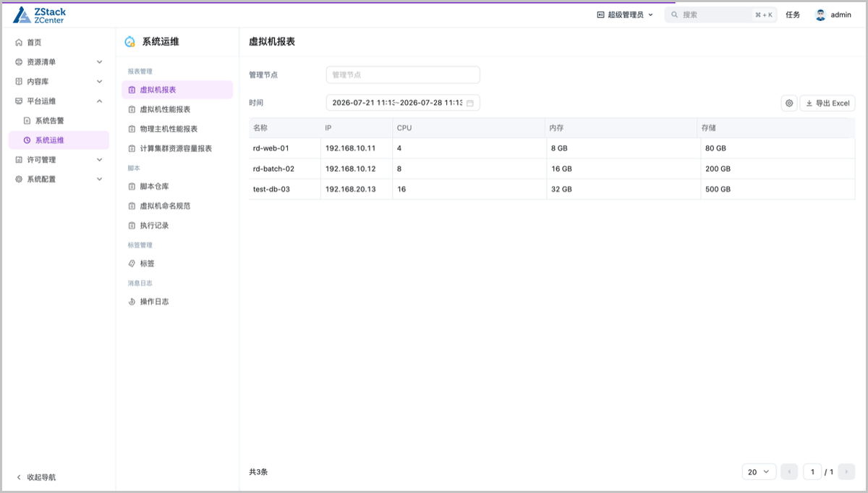Open the admin account menu
Viewport: 868px width, 493px height.
[833, 14]
